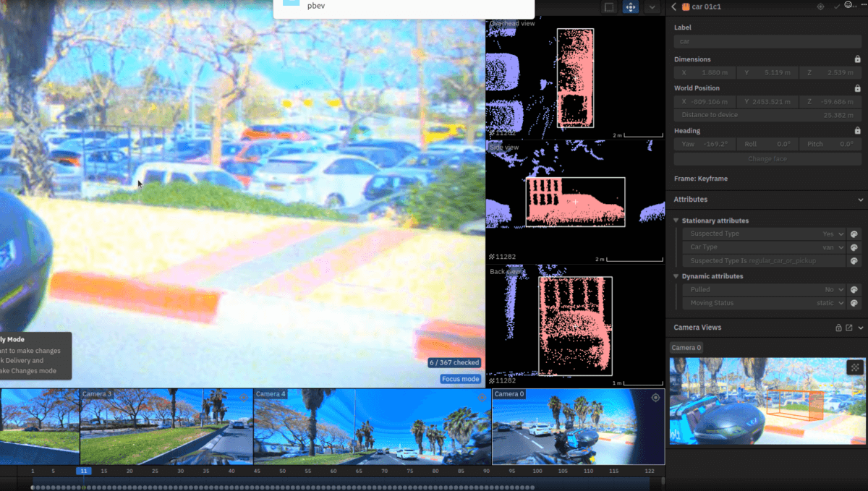
Task: Click the box selection tool icon
Action: [x=609, y=7]
